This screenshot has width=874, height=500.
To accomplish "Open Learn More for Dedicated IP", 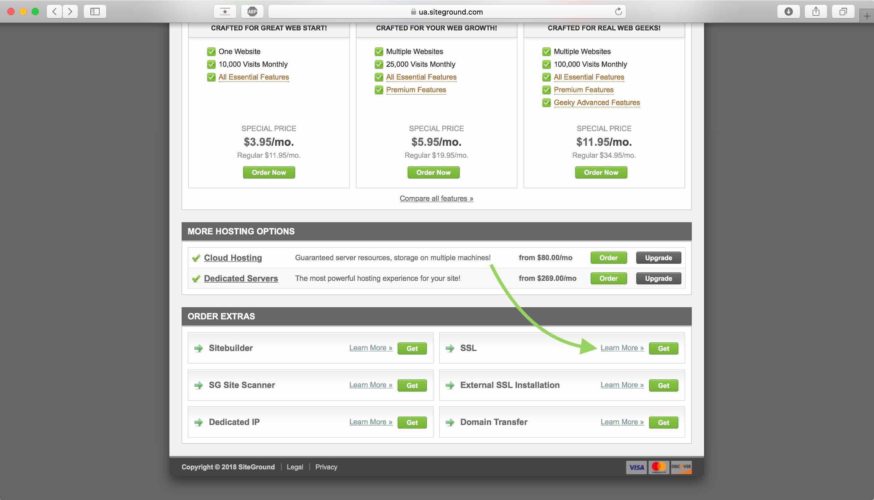I will tap(371, 422).
